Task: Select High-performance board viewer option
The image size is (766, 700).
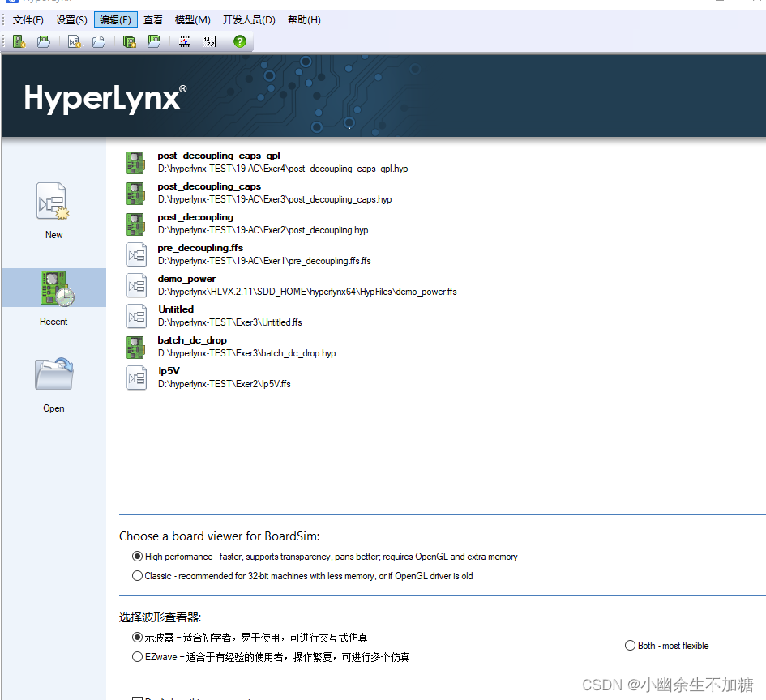Action: pos(137,557)
